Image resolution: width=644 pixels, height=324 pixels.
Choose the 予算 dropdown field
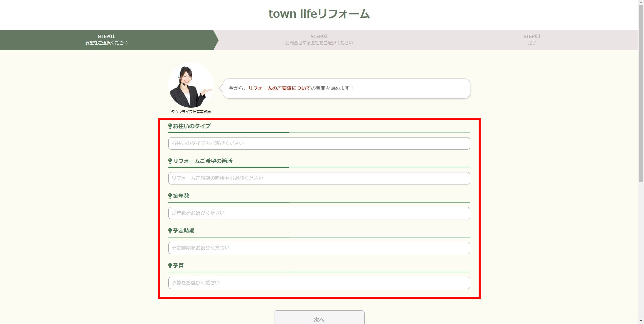pyautogui.click(x=319, y=283)
